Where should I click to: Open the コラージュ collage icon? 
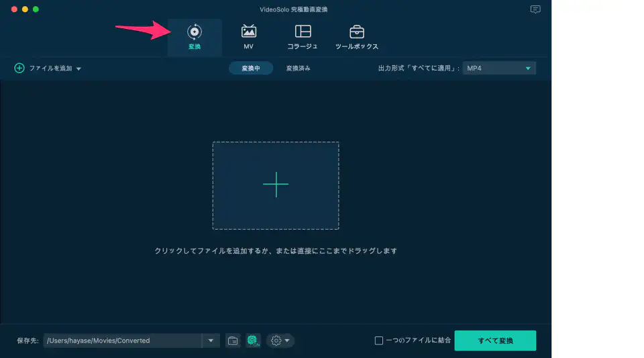pos(303,32)
